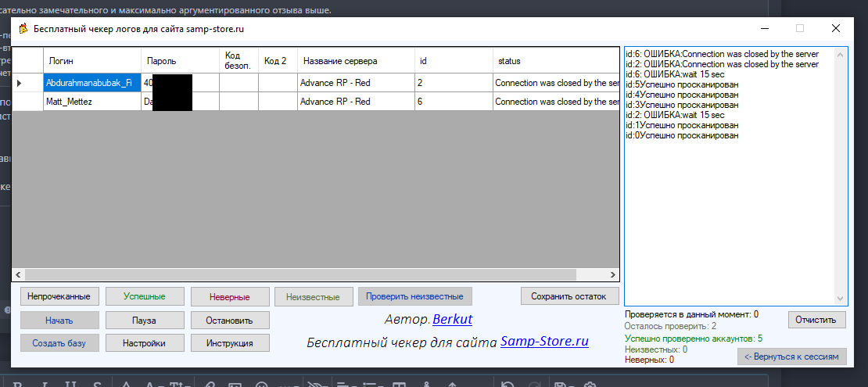The width and height of the screenshot is (868, 387).
Task: Select the Abdurahmanabubak_Fi login cell
Action: [92, 83]
